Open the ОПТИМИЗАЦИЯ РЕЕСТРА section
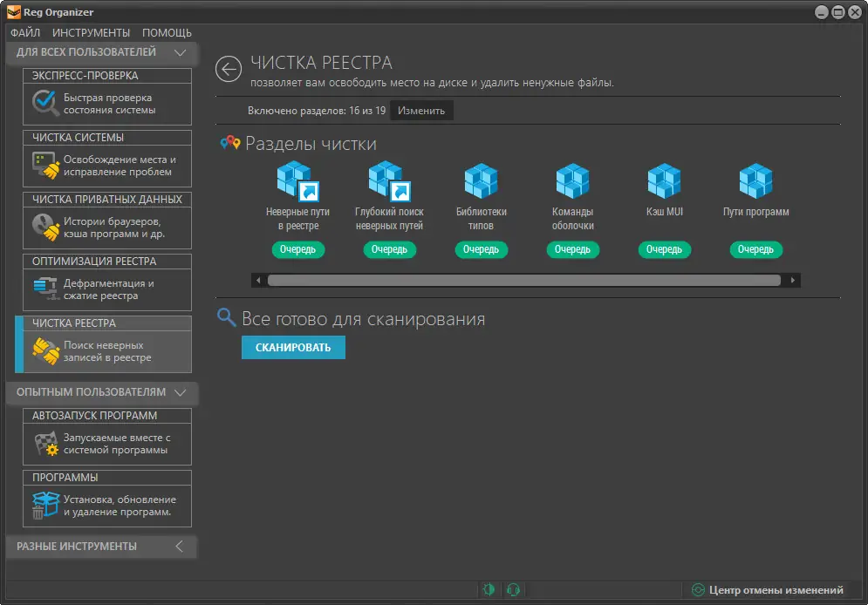Viewport: 868px width, 605px height. 106,262
